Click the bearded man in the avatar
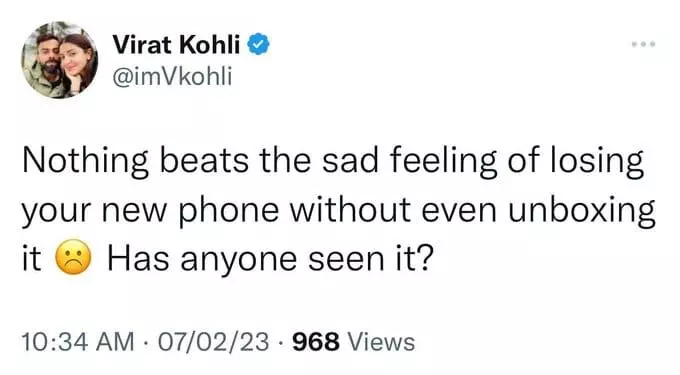The height and width of the screenshot is (375, 680). click(x=48, y=63)
